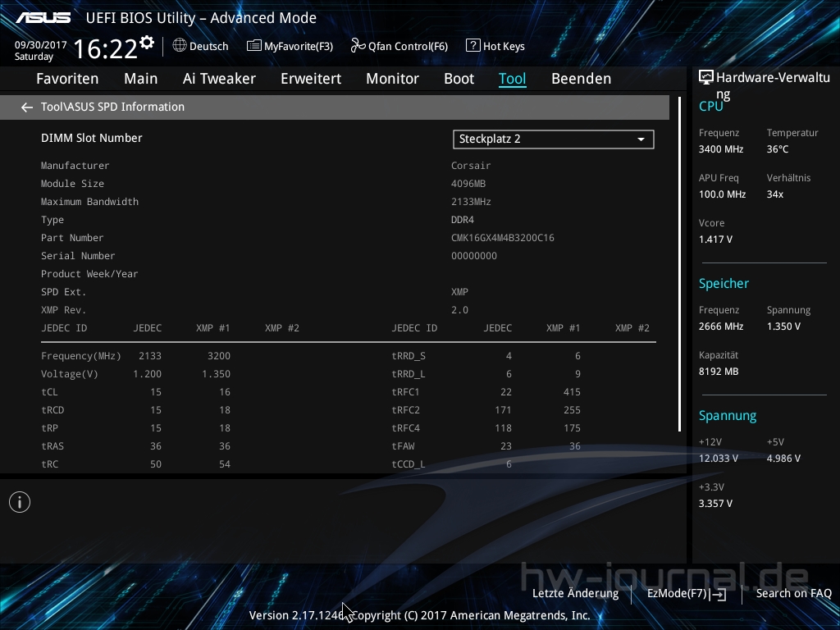Click the Qfan Control fan icon

[x=358, y=46]
